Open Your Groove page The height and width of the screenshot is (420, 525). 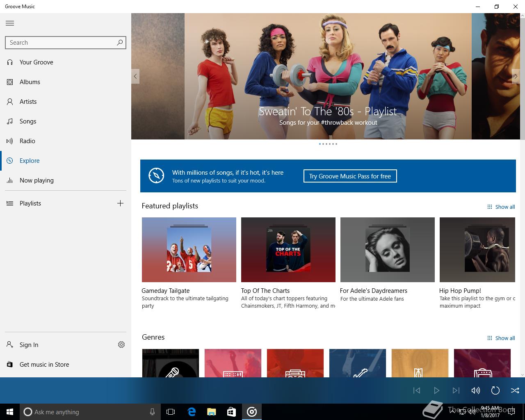66,62
